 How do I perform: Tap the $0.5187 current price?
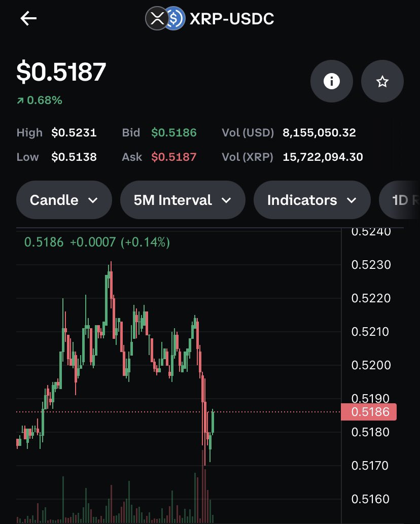[61, 72]
